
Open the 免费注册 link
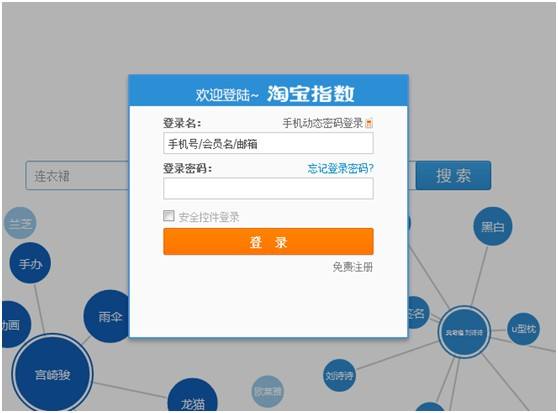pos(353,267)
